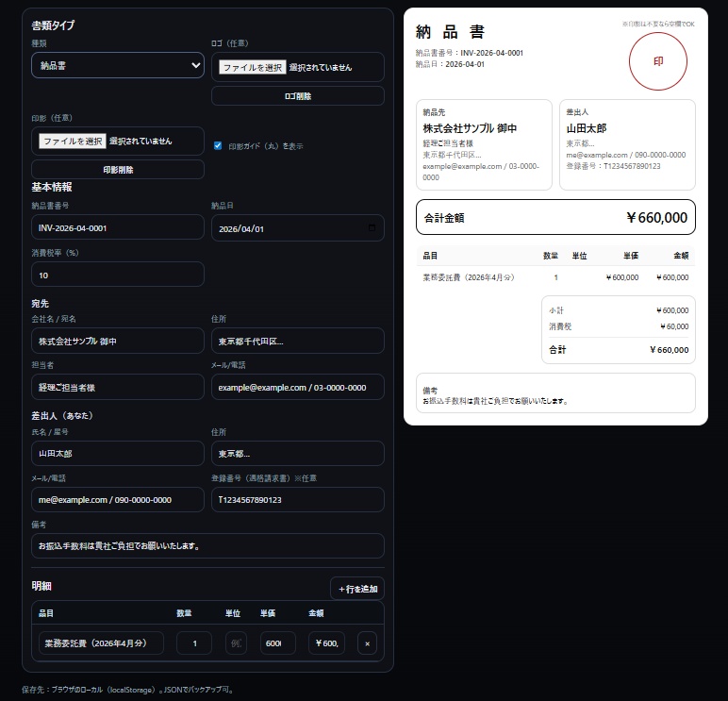Click the ロゴ削除 button
728x701 pixels.
pyautogui.click(x=298, y=96)
